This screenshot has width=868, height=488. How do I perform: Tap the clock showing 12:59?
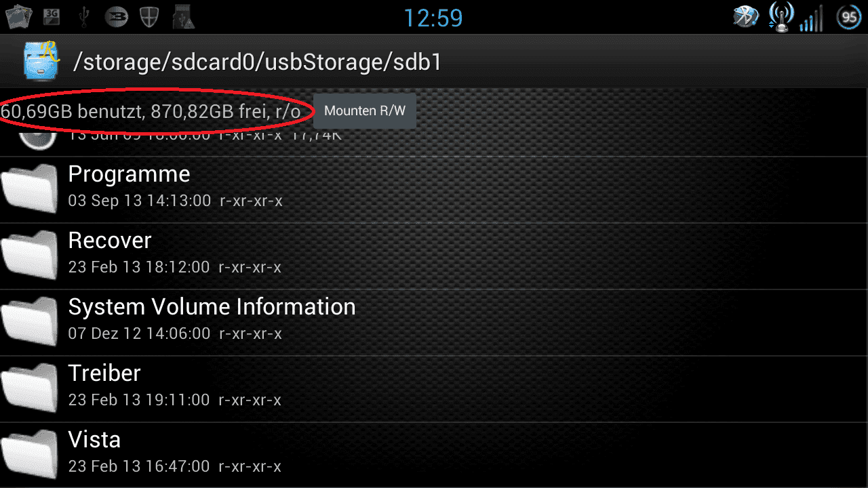[433, 18]
